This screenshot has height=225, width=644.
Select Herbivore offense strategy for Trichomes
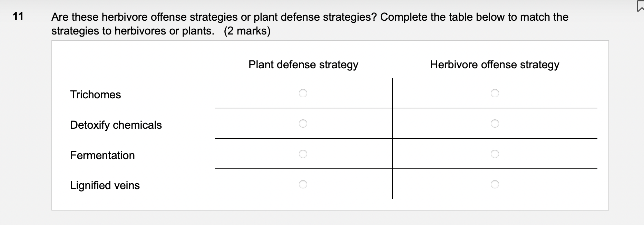[x=495, y=93]
